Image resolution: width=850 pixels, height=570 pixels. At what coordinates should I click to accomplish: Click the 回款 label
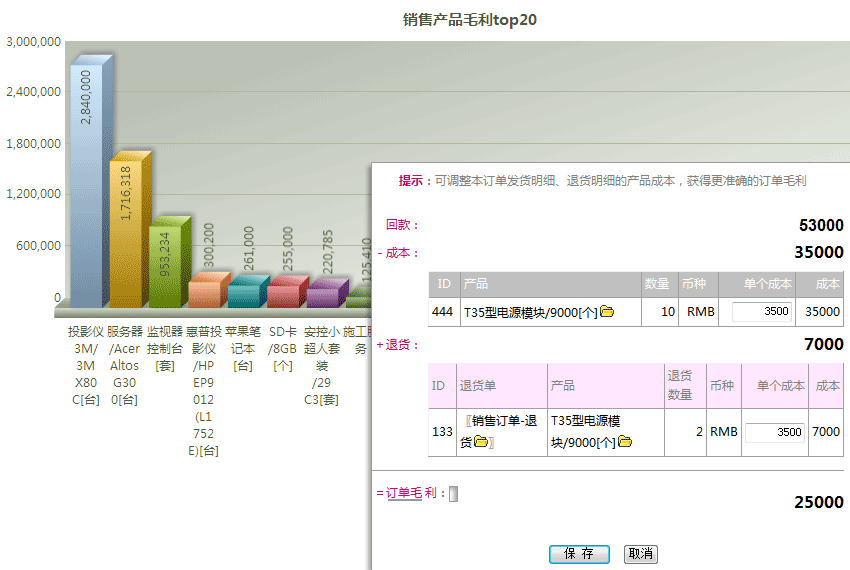coord(402,225)
